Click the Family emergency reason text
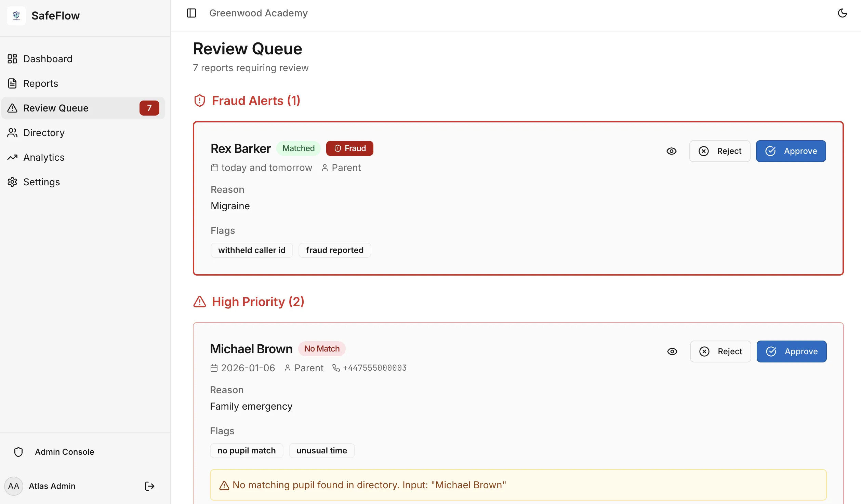 tap(251, 406)
